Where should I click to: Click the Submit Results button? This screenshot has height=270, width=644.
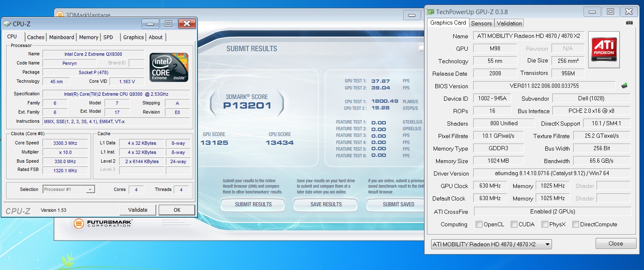click(253, 204)
